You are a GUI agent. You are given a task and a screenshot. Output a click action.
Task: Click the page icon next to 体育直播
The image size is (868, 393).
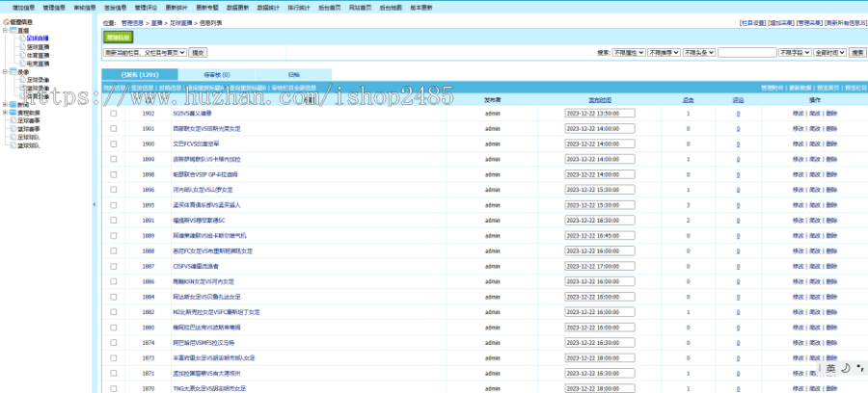23,55
